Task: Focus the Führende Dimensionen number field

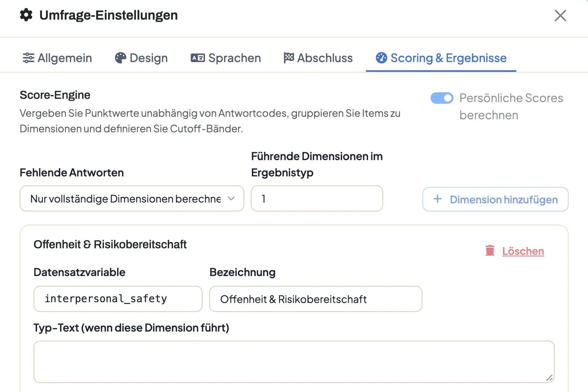Action: coord(317,198)
